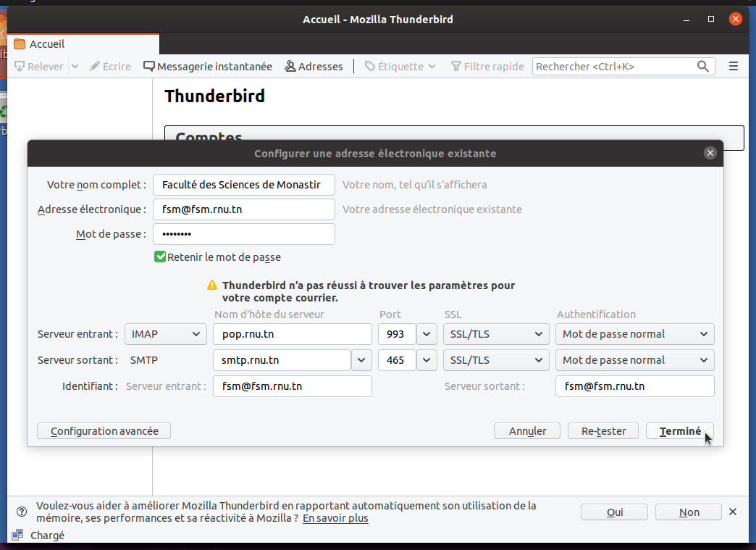
Task: Click the Accueil tab folder icon
Action: [20, 44]
